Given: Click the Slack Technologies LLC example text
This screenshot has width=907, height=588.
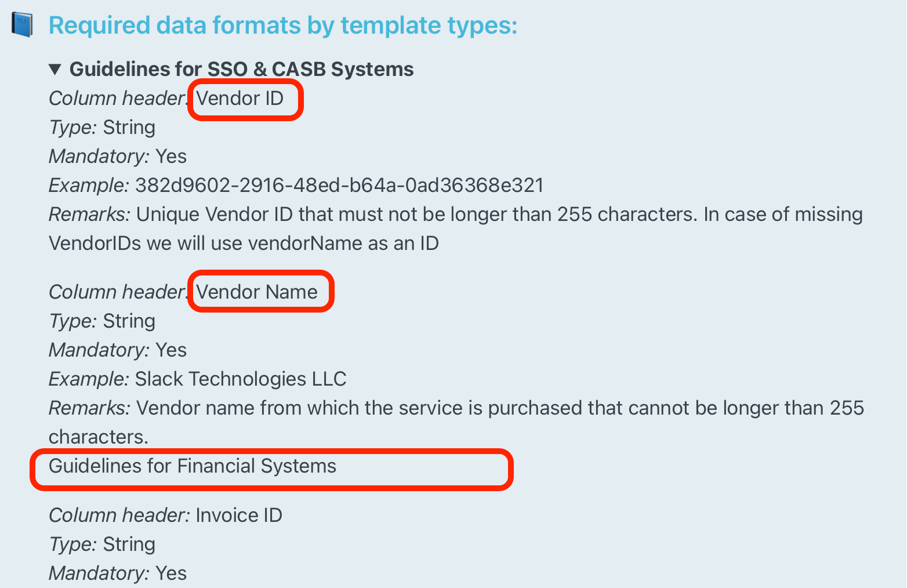Looking at the screenshot, I should pos(241,379).
